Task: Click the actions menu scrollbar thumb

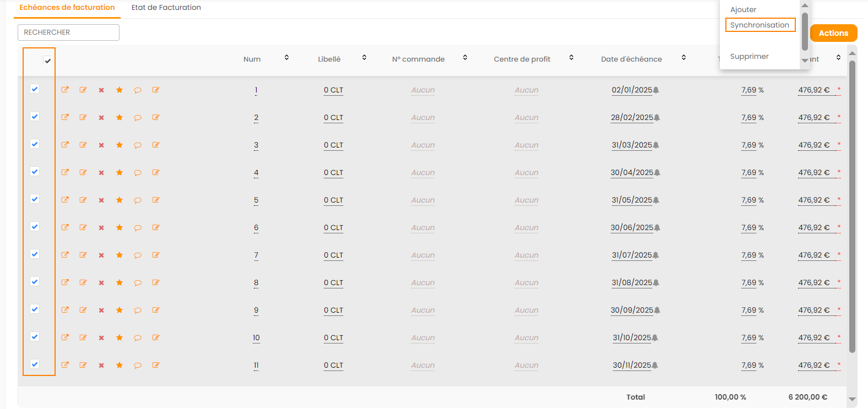Action: click(x=805, y=31)
